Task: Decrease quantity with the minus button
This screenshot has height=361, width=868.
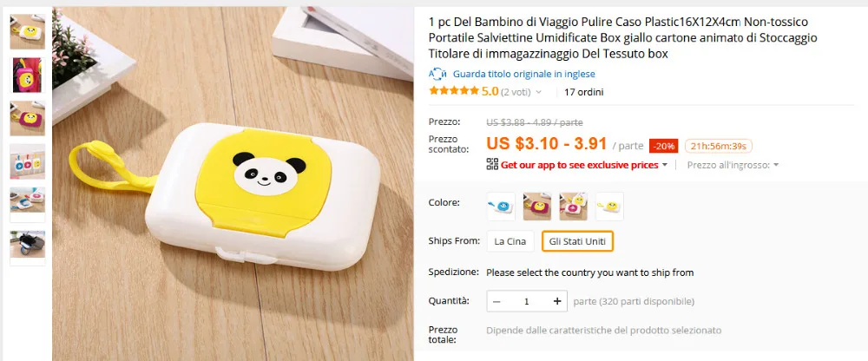Action: [x=496, y=301]
